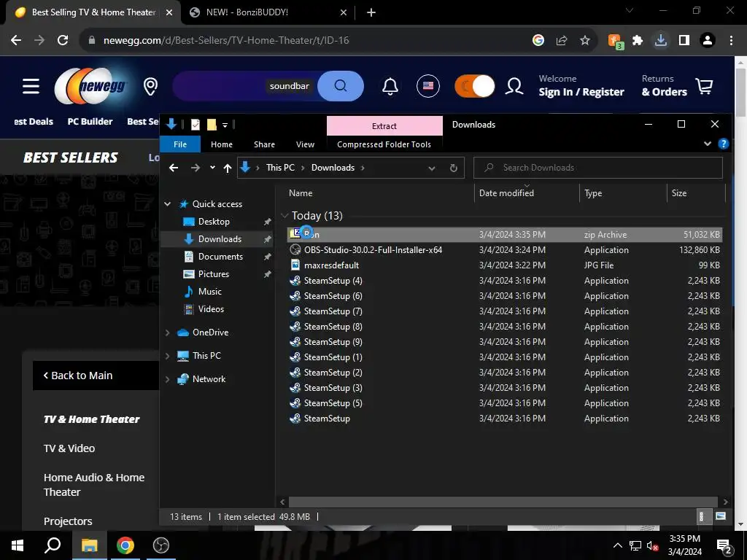Open the Chrome share page icon
Viewport: 747px width, 560px height.
tap(562, 41)
